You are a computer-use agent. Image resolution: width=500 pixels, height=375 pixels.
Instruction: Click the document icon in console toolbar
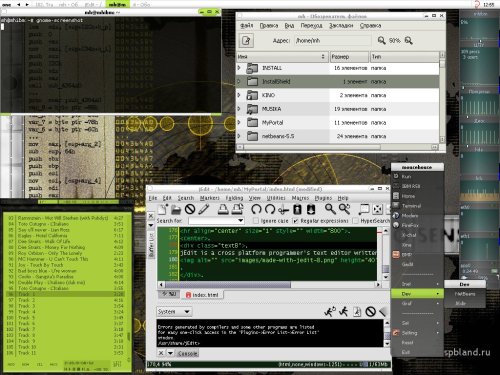[x=357, y=312]
